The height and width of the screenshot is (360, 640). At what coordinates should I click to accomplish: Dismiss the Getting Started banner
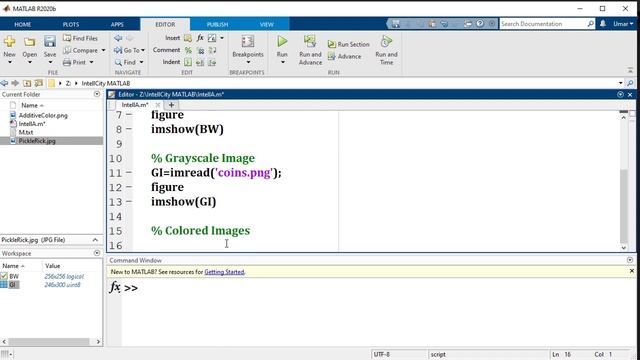(631, 271)
